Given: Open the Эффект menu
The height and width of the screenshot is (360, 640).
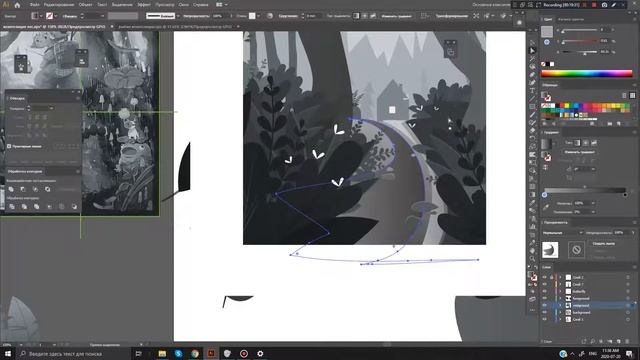Looking at the screenshot, I should tap(144, 5).
